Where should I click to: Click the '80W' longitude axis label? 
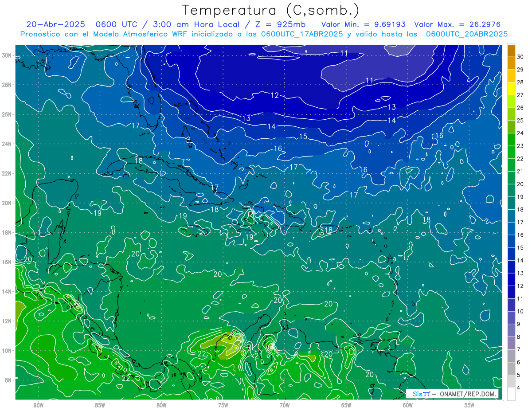pos(161,405)
